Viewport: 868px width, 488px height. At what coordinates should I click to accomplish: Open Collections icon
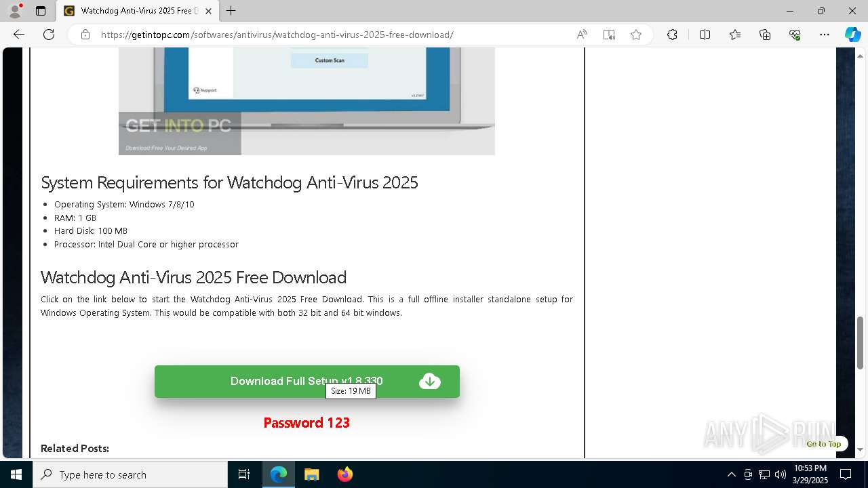[x=765, y=35]
